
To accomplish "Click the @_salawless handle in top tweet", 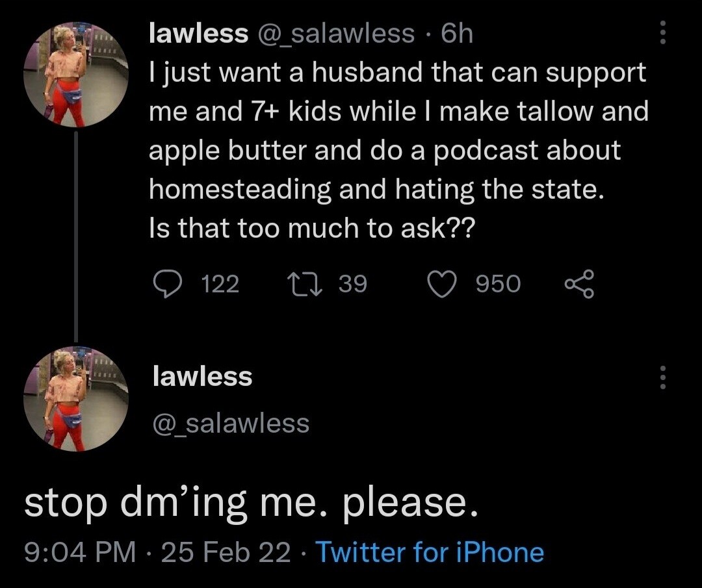I will tap(337, 33).
